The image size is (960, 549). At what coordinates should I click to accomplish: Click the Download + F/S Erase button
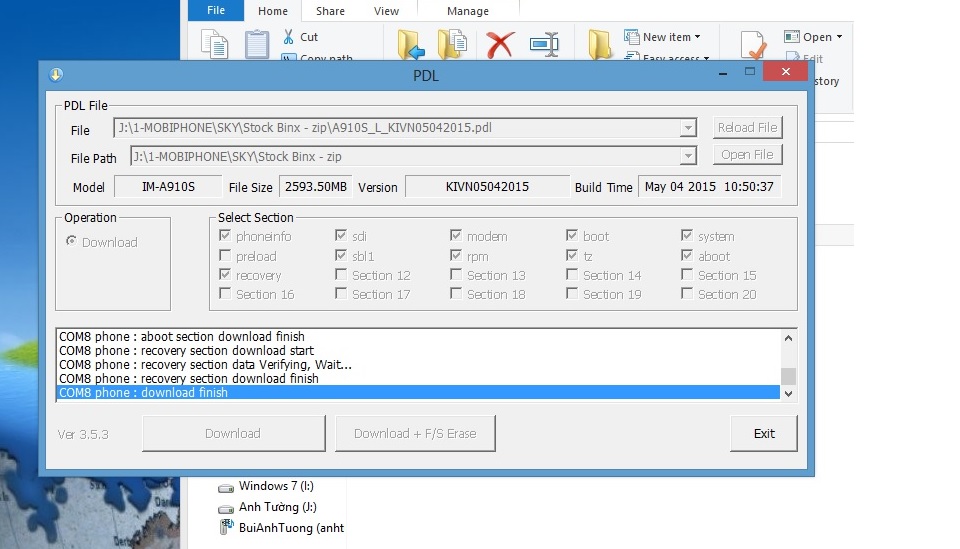click(415, 433)
